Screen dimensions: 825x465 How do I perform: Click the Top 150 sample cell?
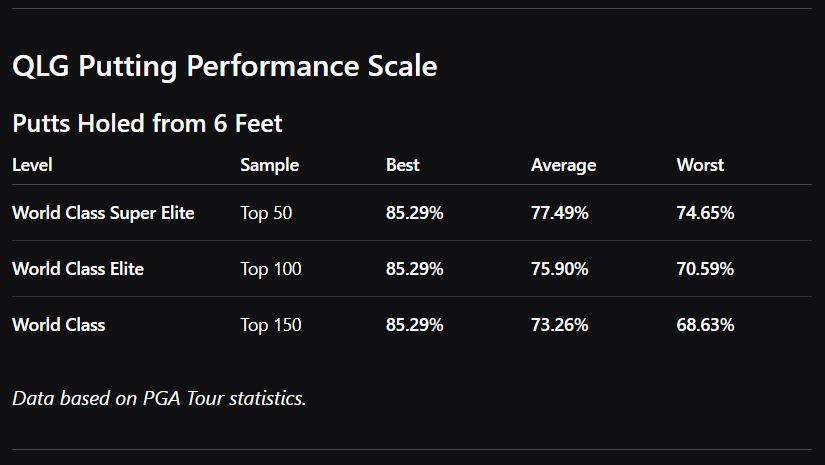pos(270,325)
